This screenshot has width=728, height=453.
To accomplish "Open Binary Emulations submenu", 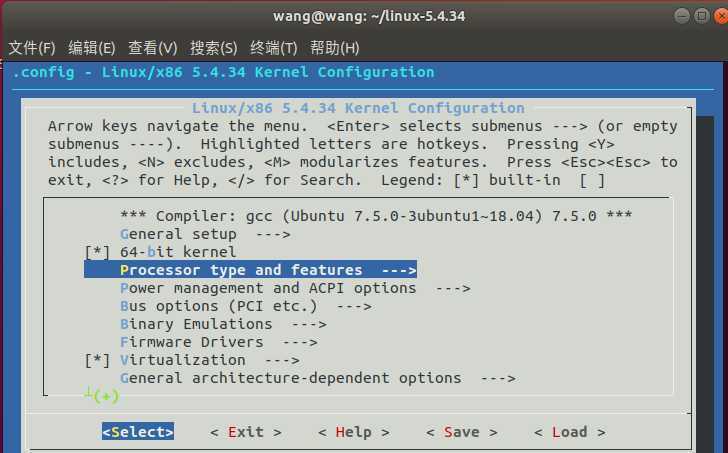I will [x=223, y=324].
